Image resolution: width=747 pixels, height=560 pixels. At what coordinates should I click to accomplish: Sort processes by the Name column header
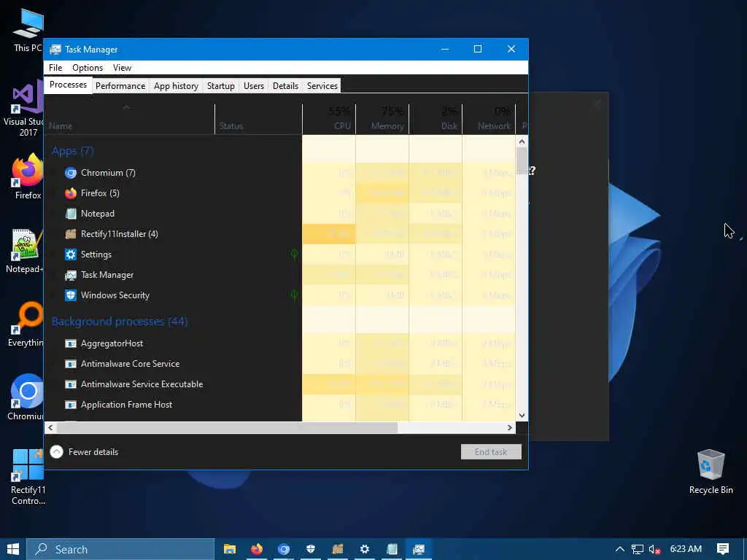pos(129,117)
